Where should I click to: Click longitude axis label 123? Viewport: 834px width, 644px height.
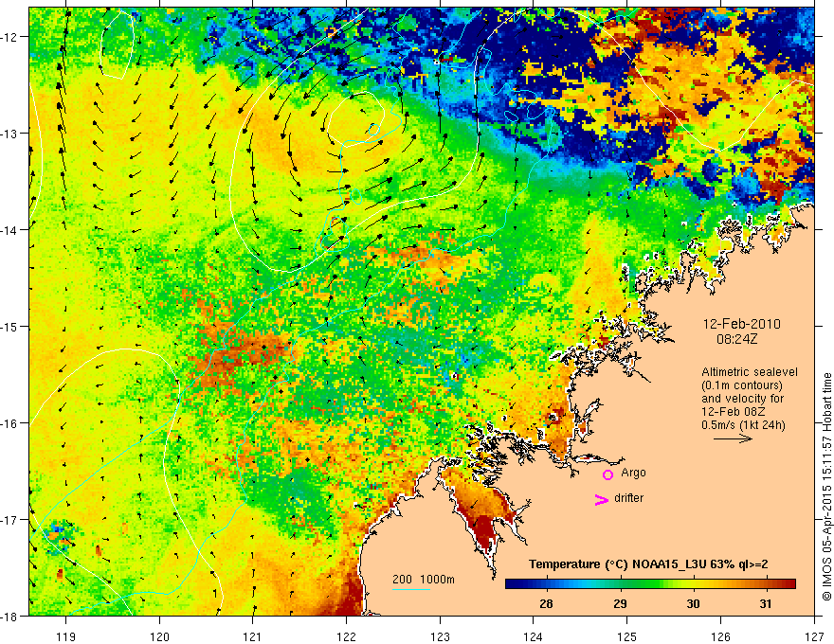(440, 636)
